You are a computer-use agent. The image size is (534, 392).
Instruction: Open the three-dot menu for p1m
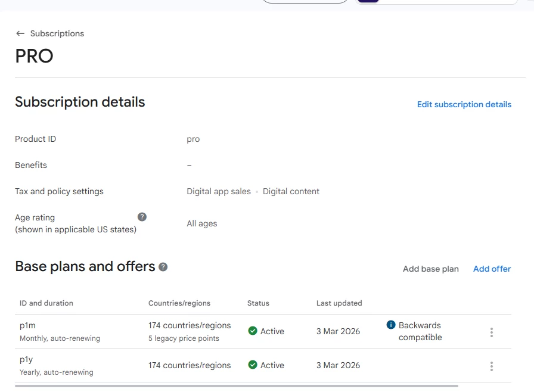491,332
